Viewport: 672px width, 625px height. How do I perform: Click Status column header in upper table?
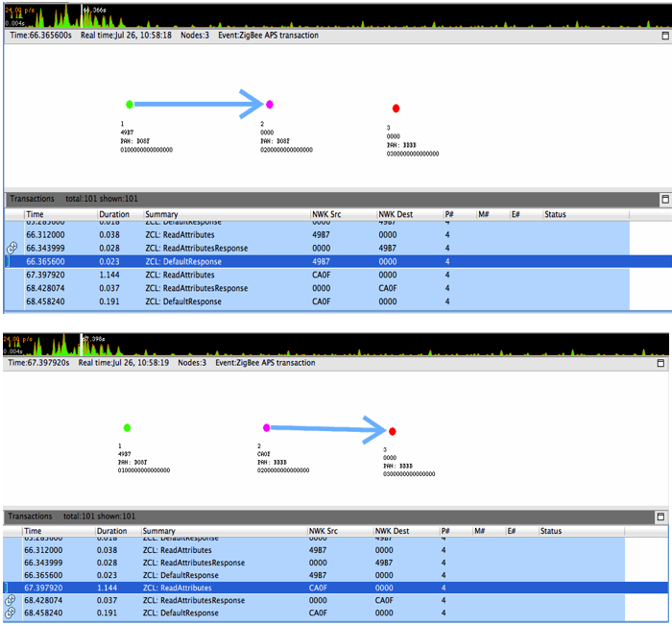point(586,214)
